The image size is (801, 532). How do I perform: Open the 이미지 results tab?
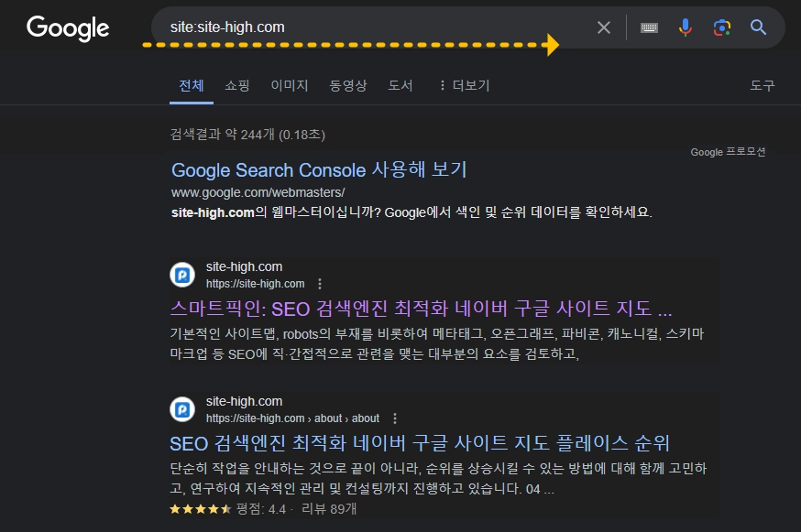pos(290,85)
